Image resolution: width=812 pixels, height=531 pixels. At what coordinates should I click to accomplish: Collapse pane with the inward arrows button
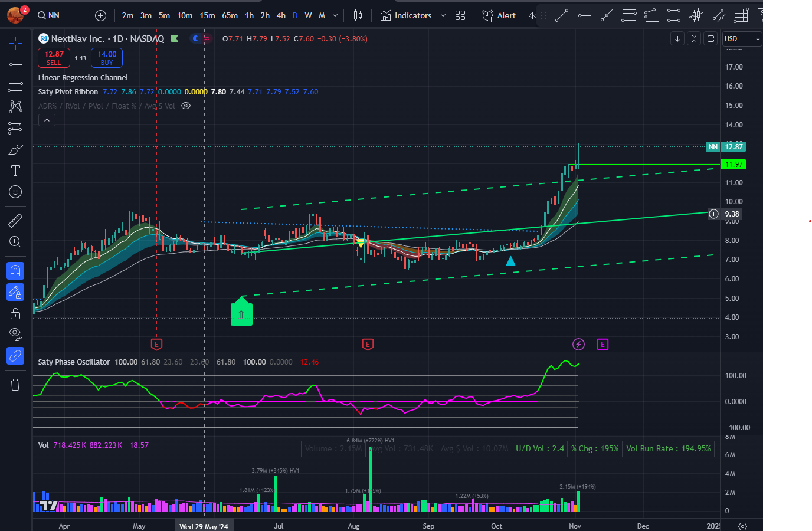point(694,38)
